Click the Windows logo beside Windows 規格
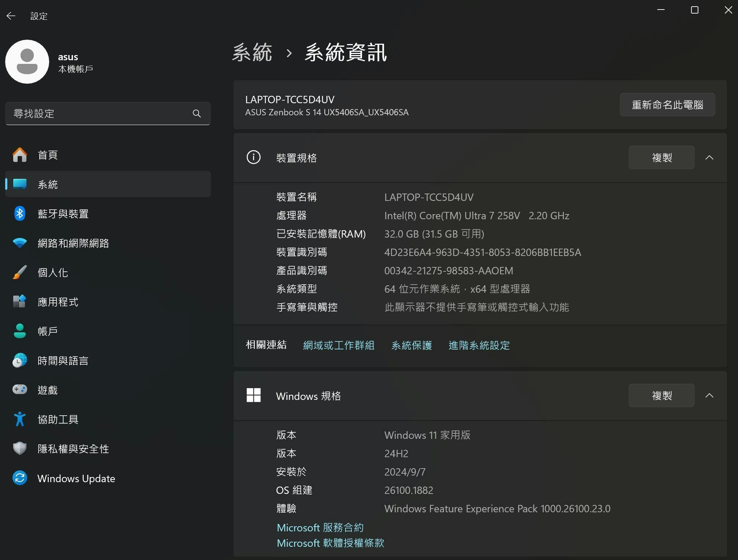The height and width of the screenshot is (560, 738). (x=253, y=395)
